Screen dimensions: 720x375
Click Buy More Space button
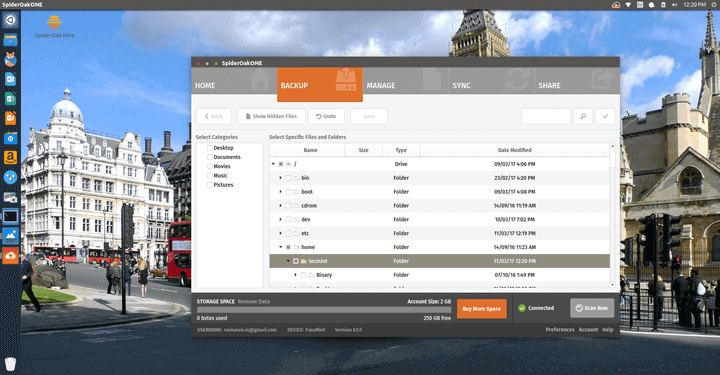click(482, 309)
